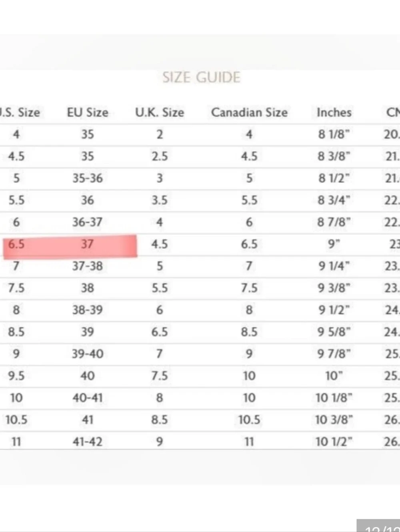Click the SIZE GUIDE title
Screen dimensions: 400x532
pos(201,77)
